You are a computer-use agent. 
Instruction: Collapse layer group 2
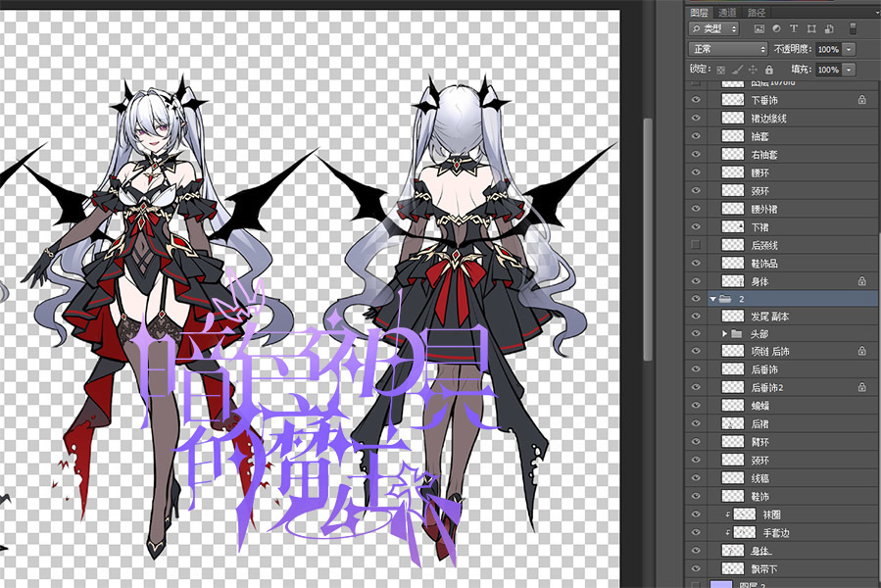712,299
